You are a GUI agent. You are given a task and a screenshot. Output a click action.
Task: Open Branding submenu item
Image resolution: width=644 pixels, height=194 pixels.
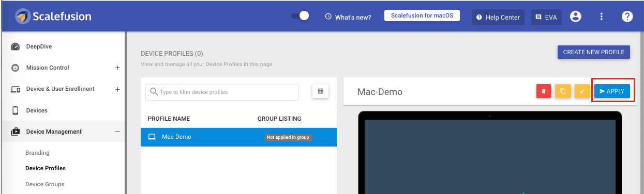(37, 153)
